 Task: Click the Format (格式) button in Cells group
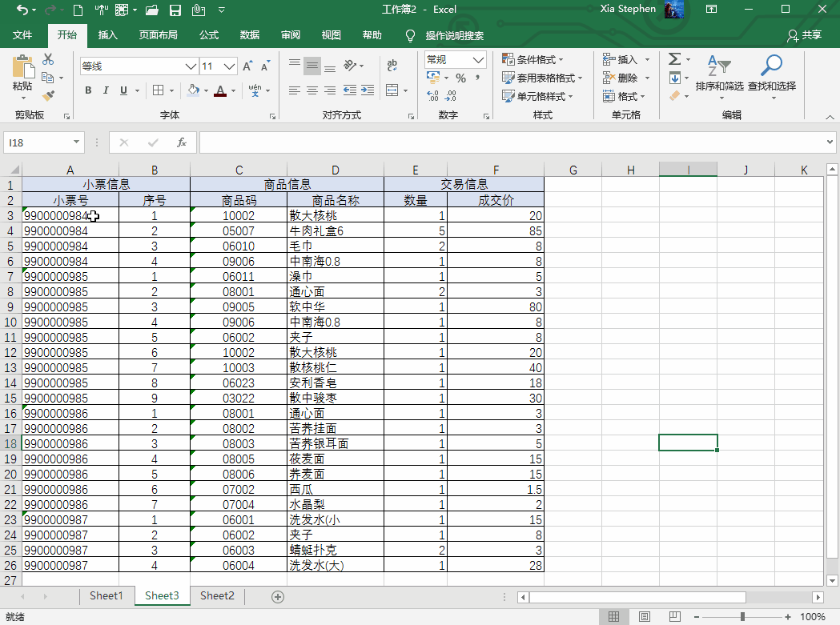[624, 96]
